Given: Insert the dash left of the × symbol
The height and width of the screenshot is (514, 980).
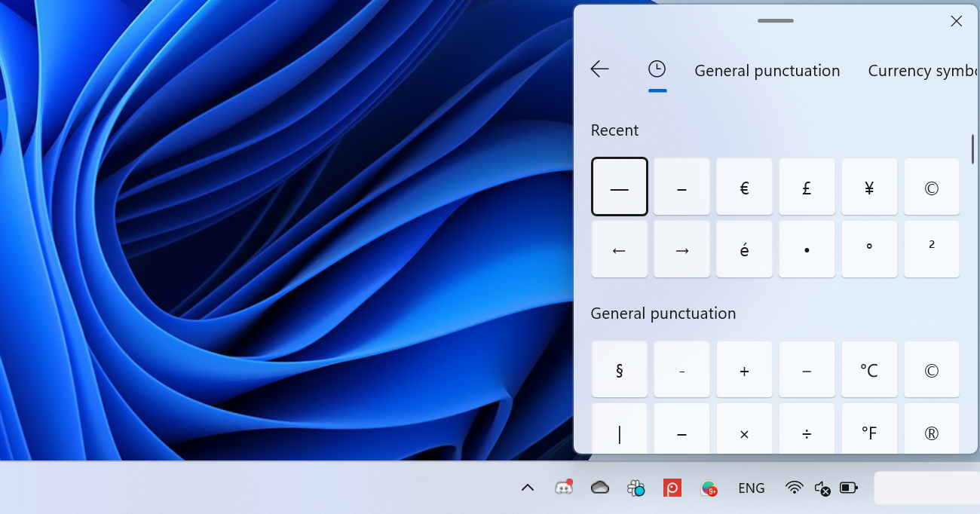Looking at the screenshot, I should (x=682, y=428).
